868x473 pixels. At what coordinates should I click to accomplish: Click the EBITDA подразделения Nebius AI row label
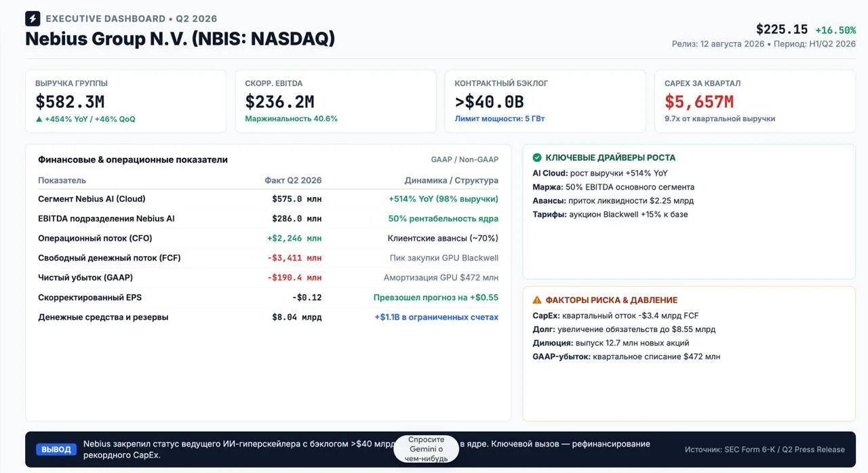click(x=106, y=219)
